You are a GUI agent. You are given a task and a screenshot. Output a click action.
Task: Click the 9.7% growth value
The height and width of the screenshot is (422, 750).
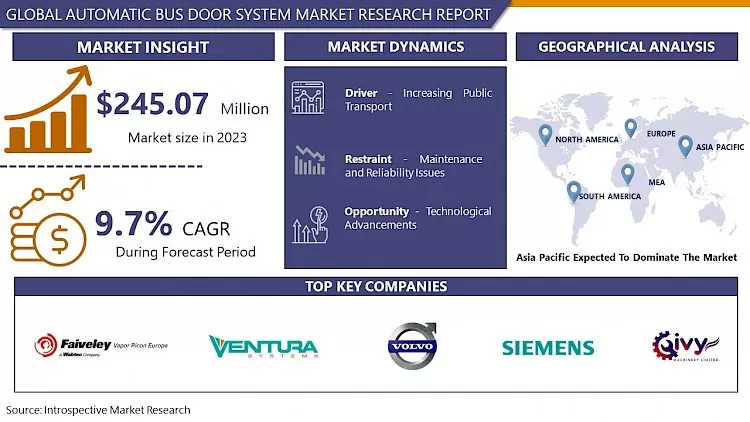click(133, 223)
